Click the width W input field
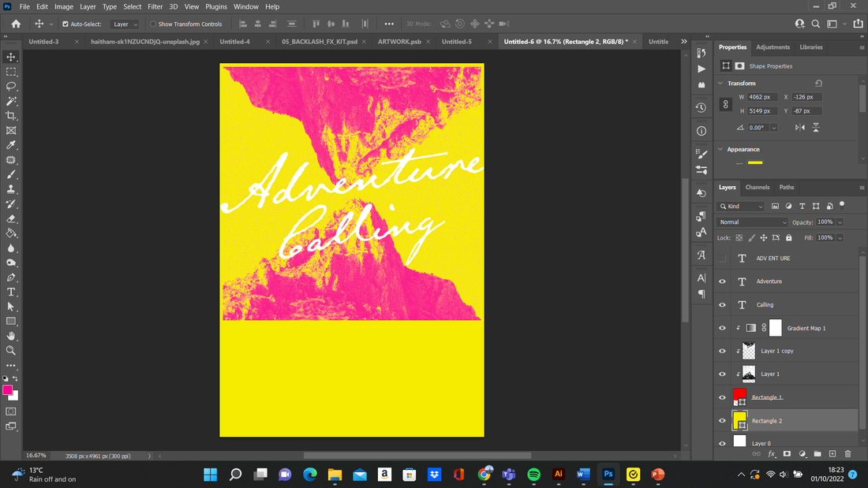Screen dimensions: 868x488 pos(763,97)
